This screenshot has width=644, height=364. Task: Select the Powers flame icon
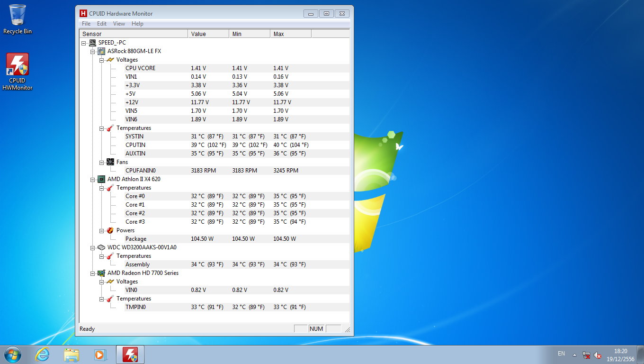click(x=110, y=230)
